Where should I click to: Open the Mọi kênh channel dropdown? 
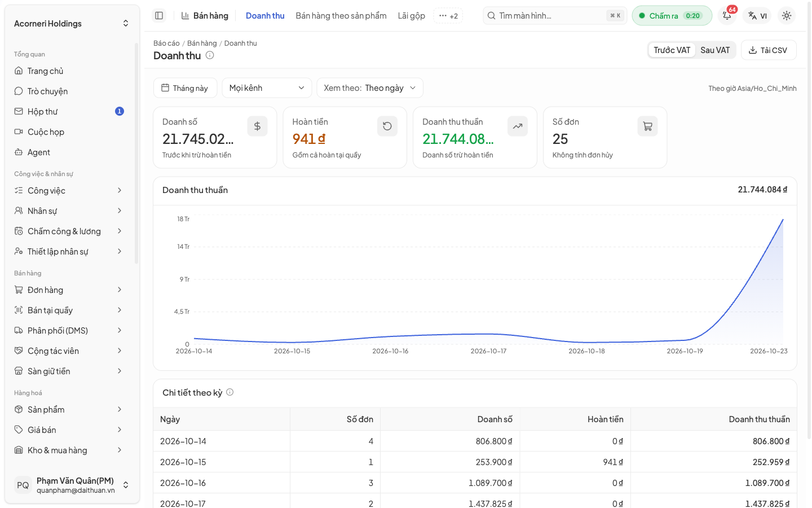coord(267,88)
